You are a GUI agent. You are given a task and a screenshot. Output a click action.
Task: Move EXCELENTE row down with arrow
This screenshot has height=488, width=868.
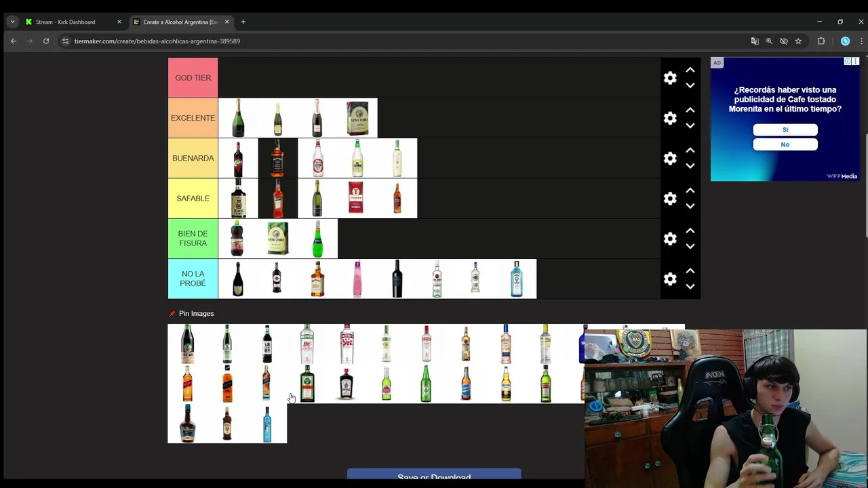click(x=690, y=125)
